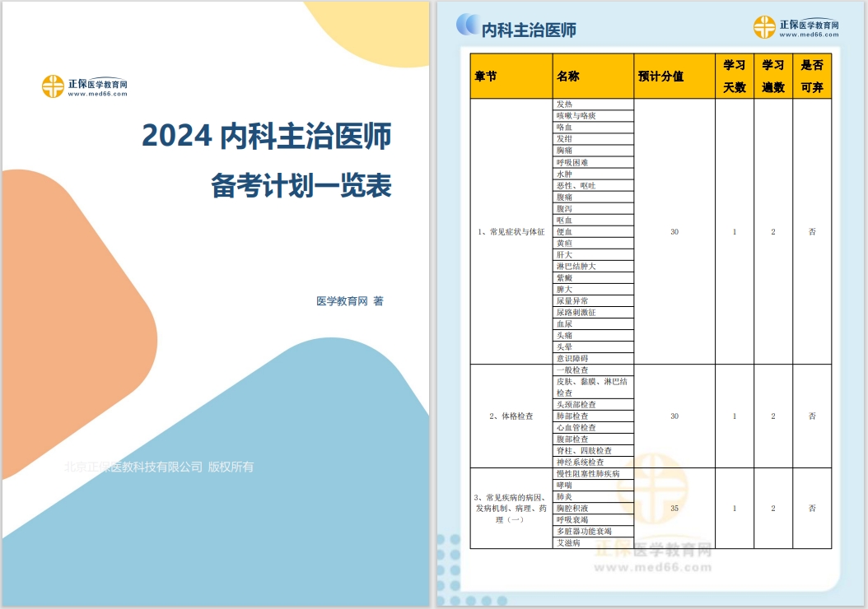The width and height of the screenshot is (868, 609).
Task: Click the 正保医学教育网 logo on the cover page
Action: pyautogui.click(x=54, y=86)
